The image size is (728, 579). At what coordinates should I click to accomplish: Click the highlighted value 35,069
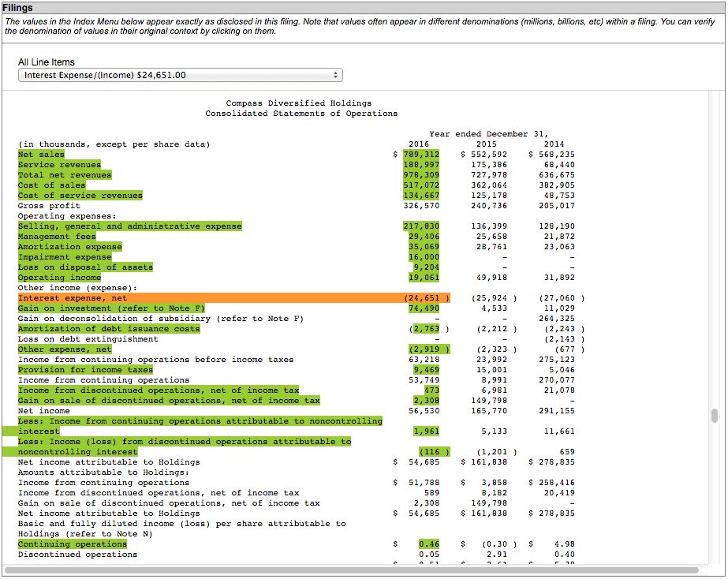(424, 247)
